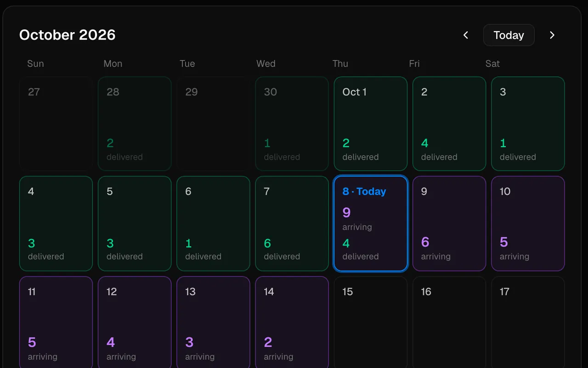
Task: Select September 28 with 2 delivered
Action: 135,124
